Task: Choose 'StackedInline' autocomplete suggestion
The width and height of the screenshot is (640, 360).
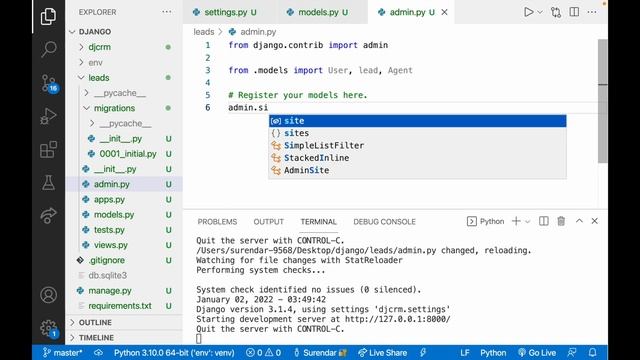Action: (417, 158)
